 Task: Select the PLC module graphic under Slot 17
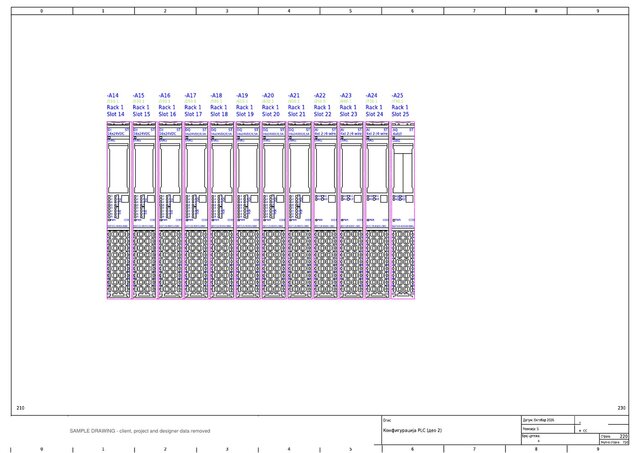point(196,210)
